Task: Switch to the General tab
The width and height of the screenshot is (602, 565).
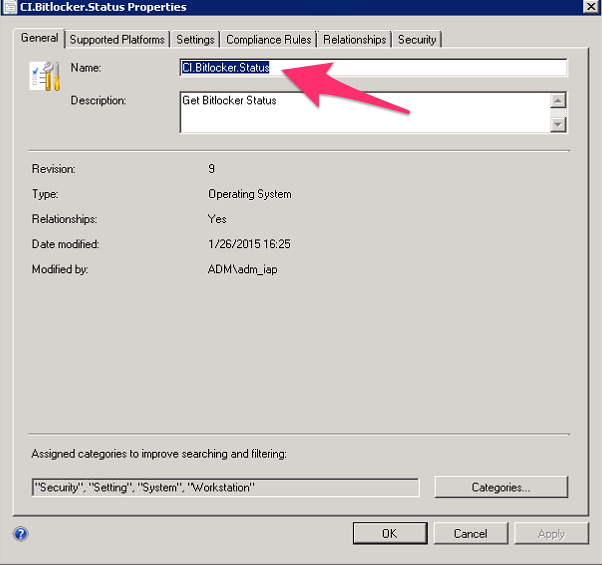Action: click(39, 38)
